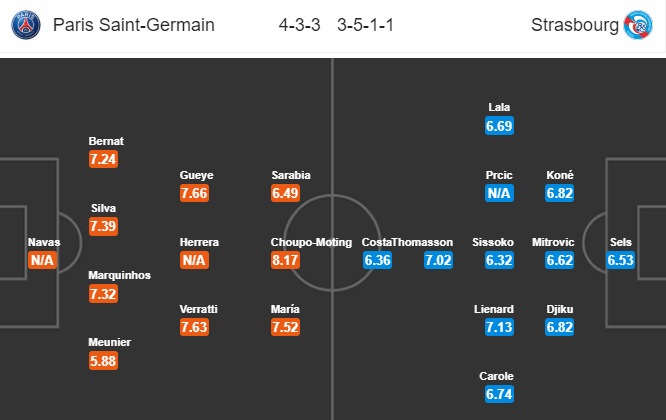This screenshot has width=666, height=420.
Task: Open the Strasbourg team name link
Action: coord(575,25)
